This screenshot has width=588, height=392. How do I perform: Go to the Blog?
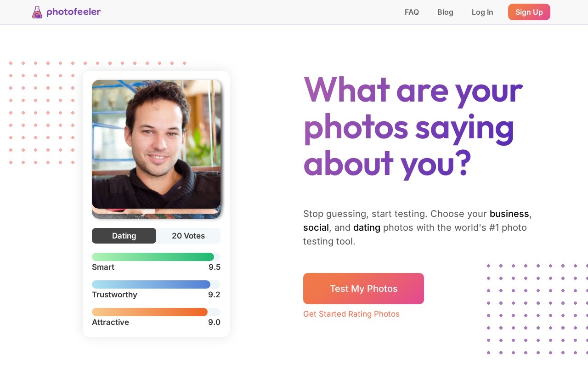coord(445,12)
